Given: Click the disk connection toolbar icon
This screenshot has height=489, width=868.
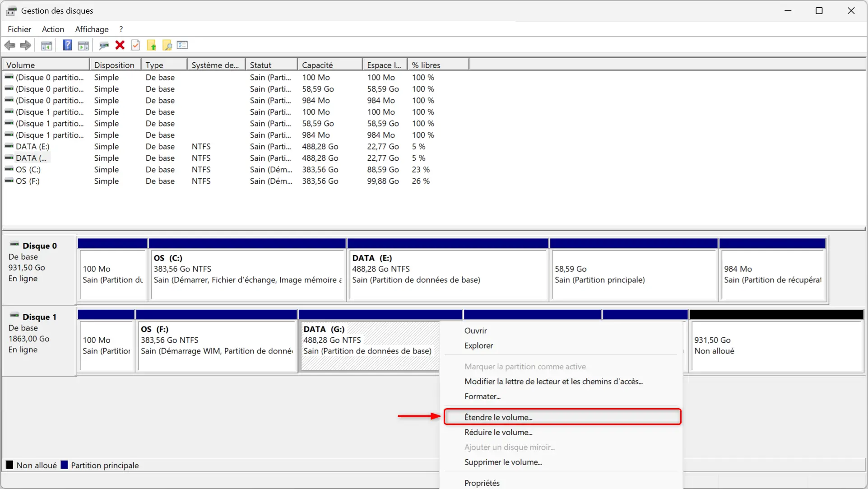Looking at the screenshot, I should (104, 45).
